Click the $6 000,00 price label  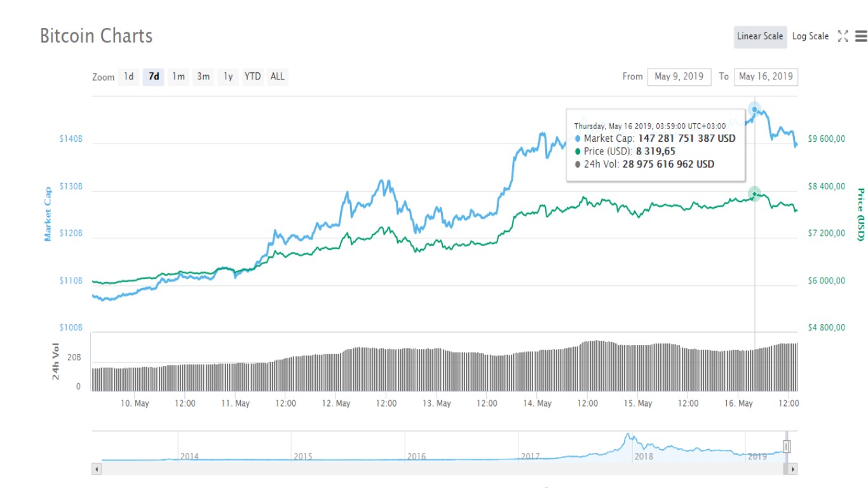827,281
